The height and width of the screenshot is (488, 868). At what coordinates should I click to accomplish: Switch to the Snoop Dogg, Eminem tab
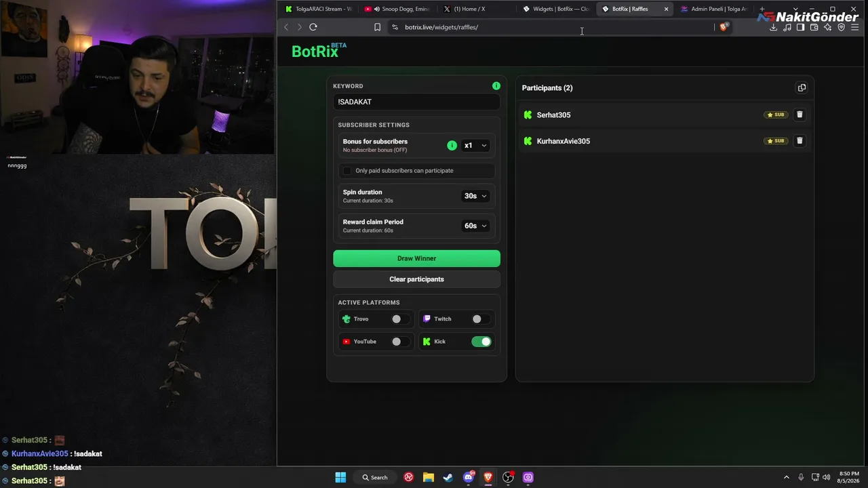pos(397,9)
